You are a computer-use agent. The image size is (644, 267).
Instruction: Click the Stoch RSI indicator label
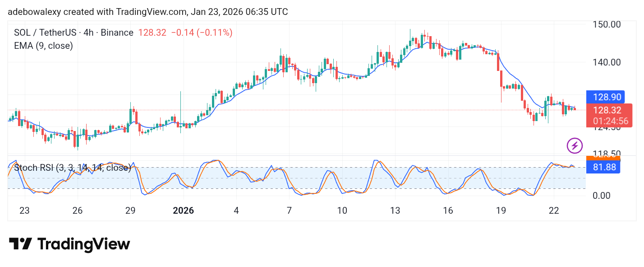(x=73, y=168)
